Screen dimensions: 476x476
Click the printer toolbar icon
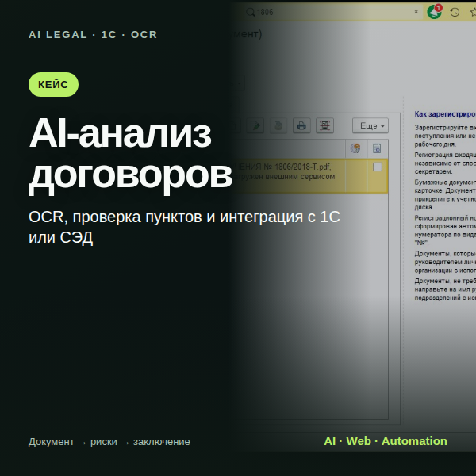tap(301, 125)
